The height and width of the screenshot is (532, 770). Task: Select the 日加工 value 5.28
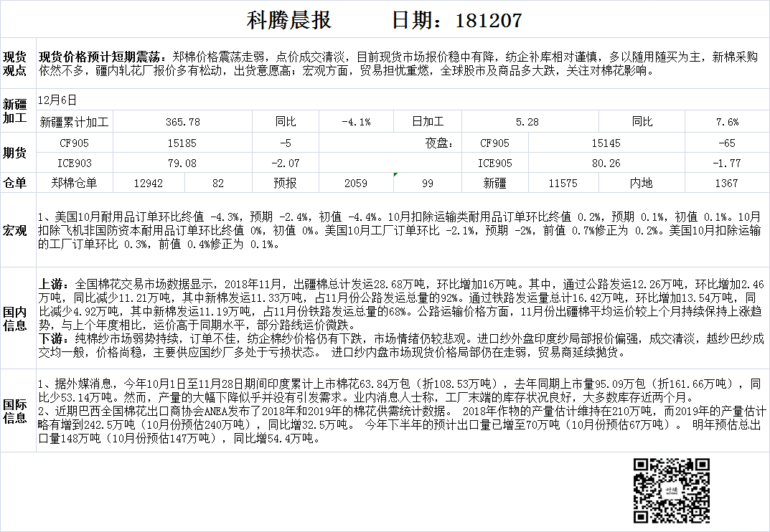530,122
